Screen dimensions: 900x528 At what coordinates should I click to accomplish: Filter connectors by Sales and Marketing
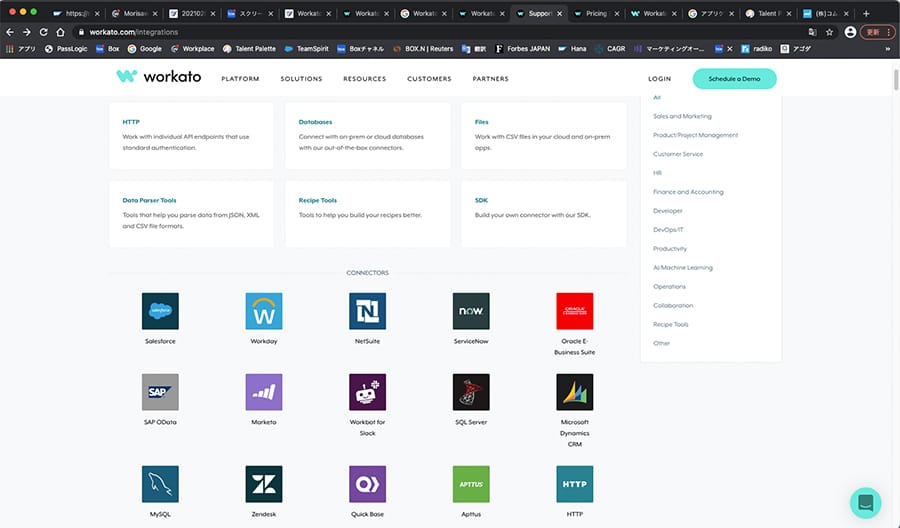click(682, 116)
